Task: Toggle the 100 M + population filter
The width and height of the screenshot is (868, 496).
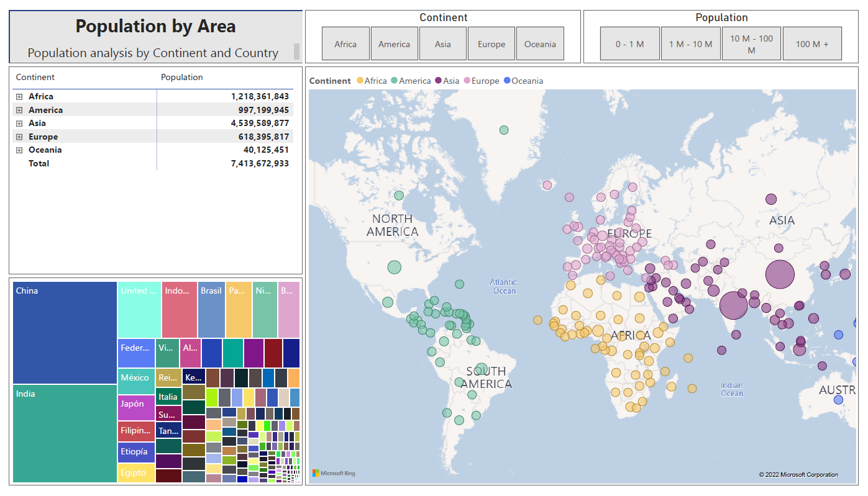Action: click(x=812, y=43)
